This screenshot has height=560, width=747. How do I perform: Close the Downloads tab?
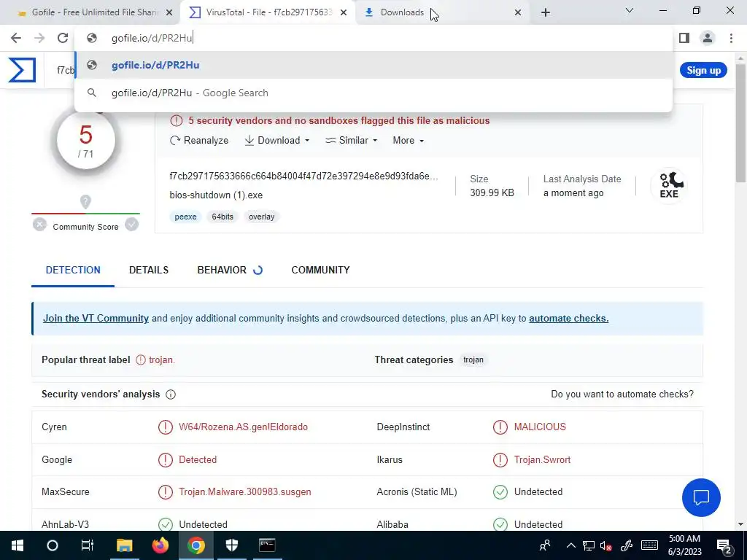[518, 13]
